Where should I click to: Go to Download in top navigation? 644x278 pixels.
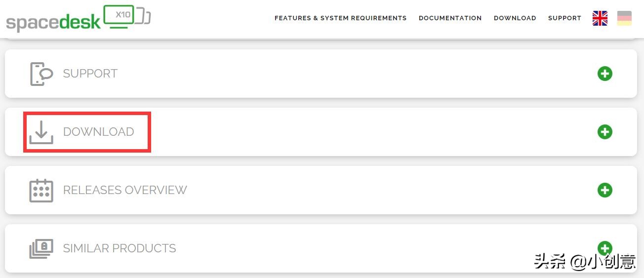[x=515, y=18]
